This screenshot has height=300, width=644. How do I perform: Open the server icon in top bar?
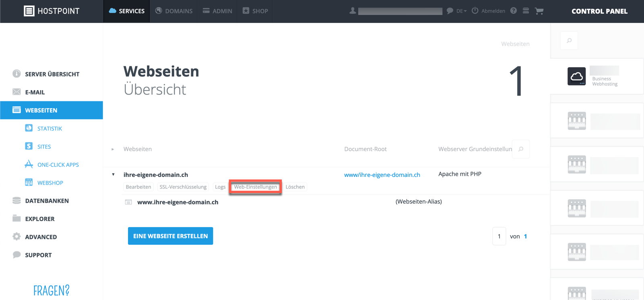(x=526, y=11)
